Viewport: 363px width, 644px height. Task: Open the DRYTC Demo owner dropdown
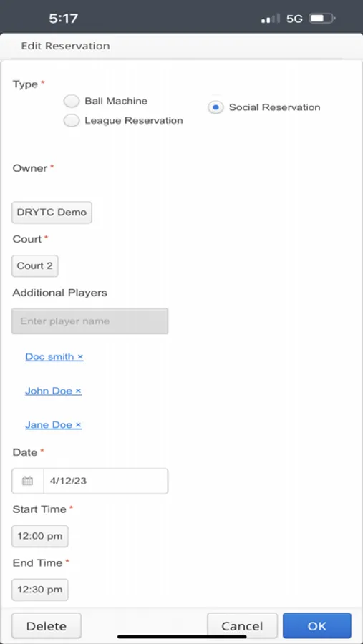52,213
